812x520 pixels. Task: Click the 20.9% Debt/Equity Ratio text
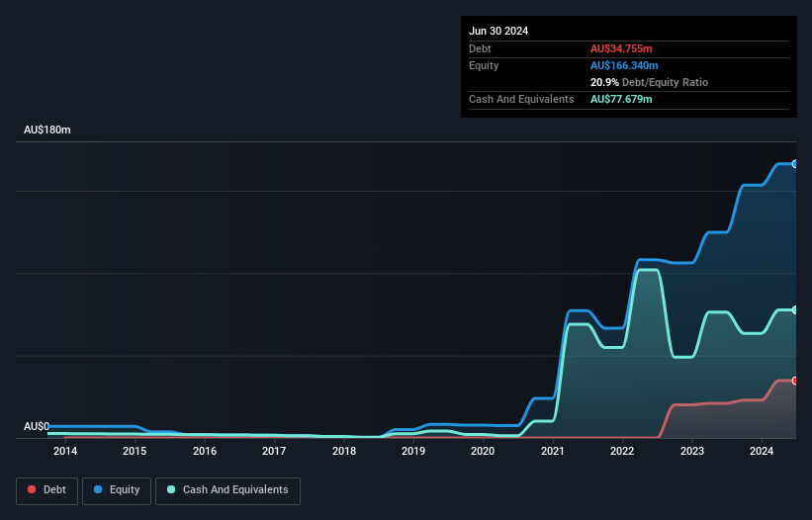649,82
